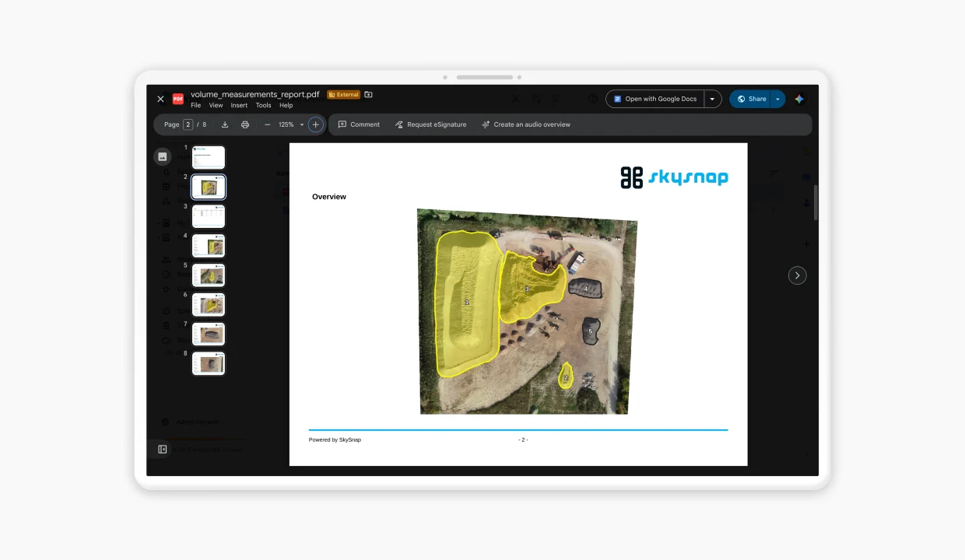Toggle the page thumbnails panel icon
Image resolution: width=965 pixels, height=560 pixels.
(x=163, y=156)
